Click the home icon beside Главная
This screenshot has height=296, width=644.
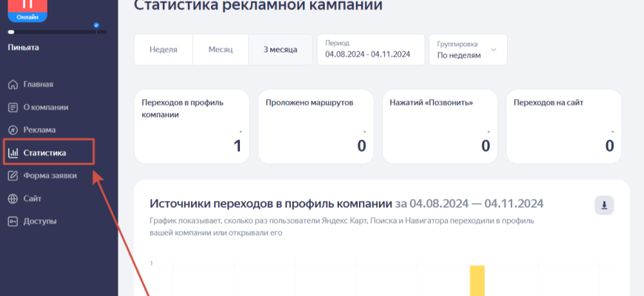(x=13, y=84)
